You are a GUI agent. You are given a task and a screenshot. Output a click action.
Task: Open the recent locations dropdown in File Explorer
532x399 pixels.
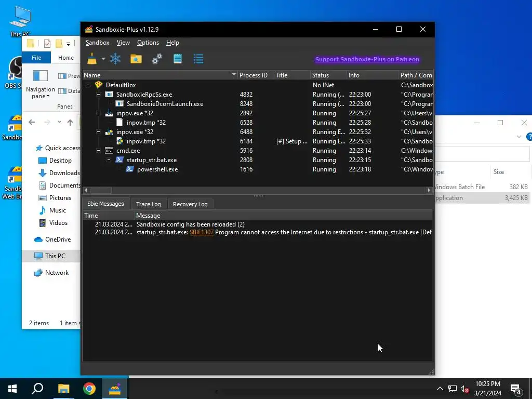59,122
